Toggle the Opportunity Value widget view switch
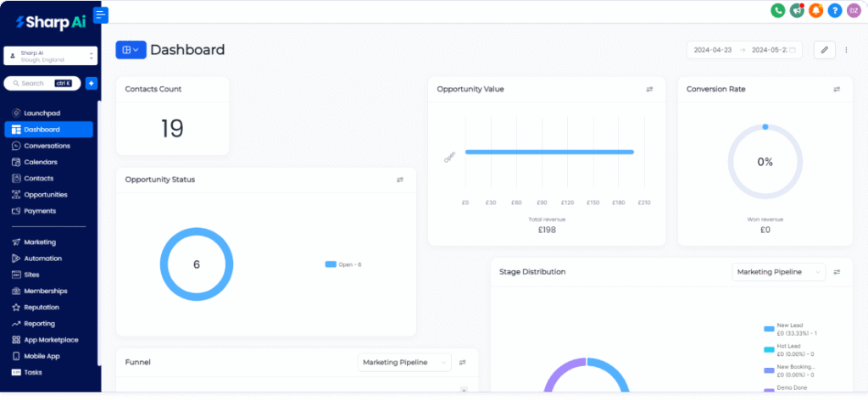 coord(649,89)
